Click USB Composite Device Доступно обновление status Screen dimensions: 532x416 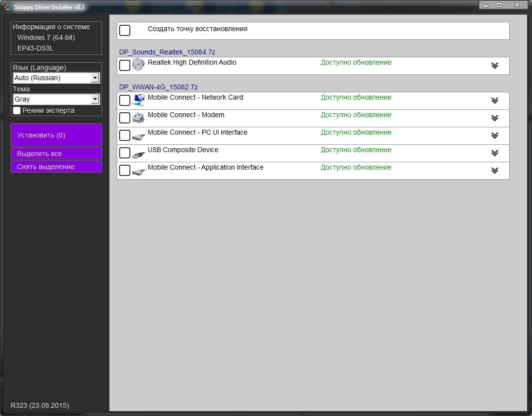356,150
